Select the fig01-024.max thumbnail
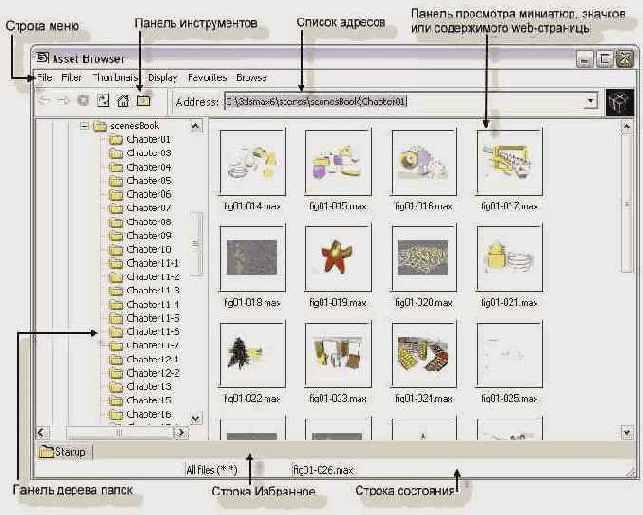This screenshot has height=515, width=643. [424, 355]
